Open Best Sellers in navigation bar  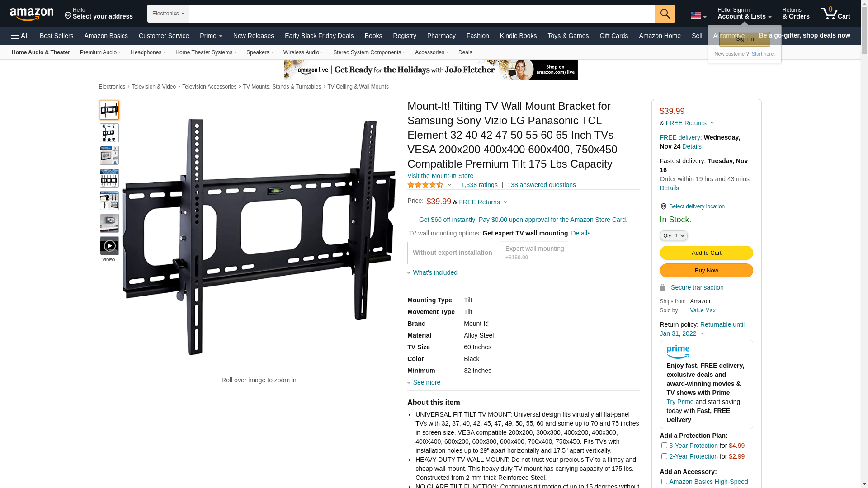[x=57, y=36]
